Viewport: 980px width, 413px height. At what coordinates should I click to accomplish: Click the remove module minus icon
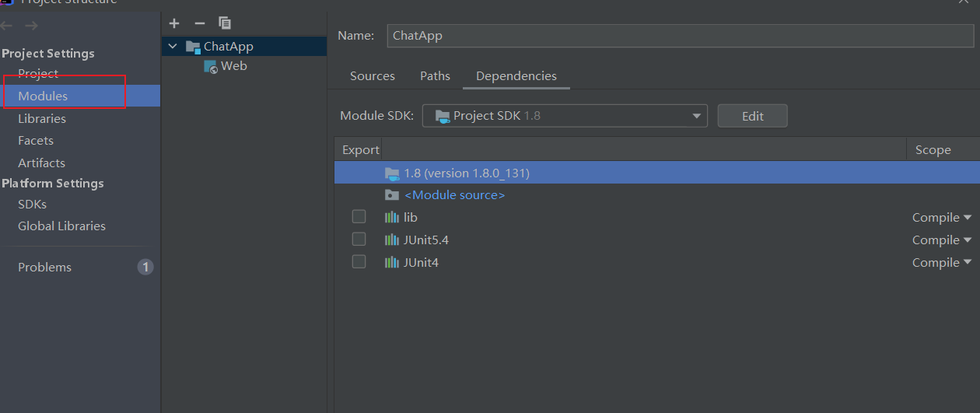[x=200, y=23]
